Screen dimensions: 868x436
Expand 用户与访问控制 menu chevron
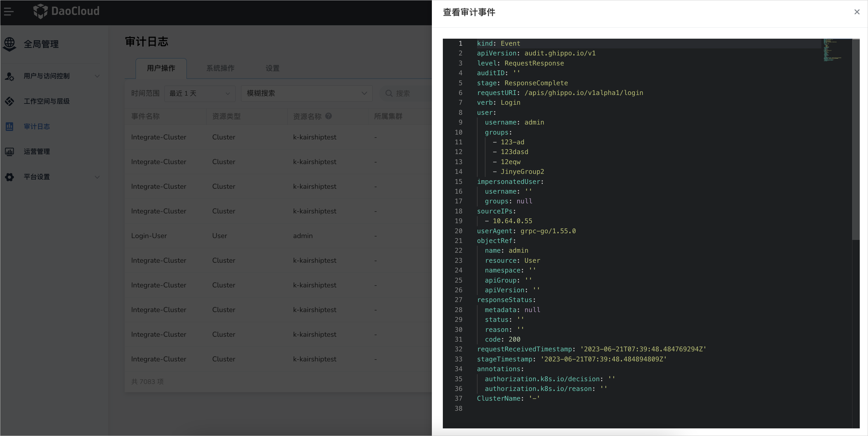click(x=97, y=76)
